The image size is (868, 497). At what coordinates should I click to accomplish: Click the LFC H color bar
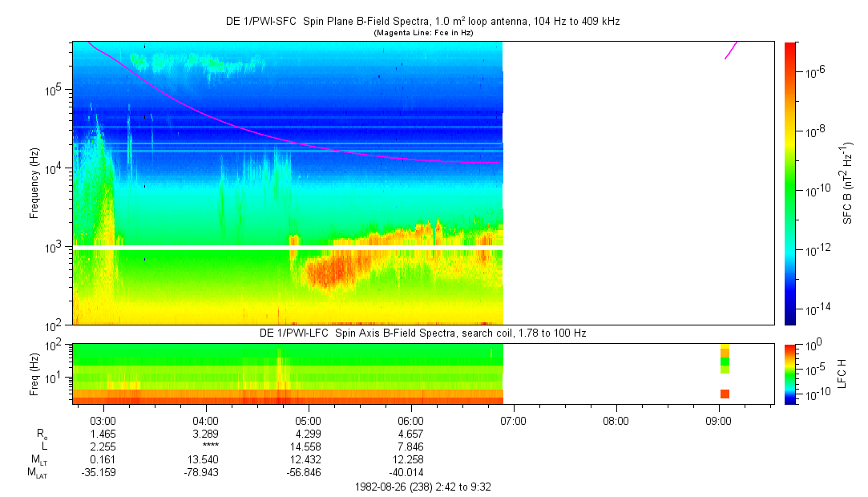coord(790,373)
